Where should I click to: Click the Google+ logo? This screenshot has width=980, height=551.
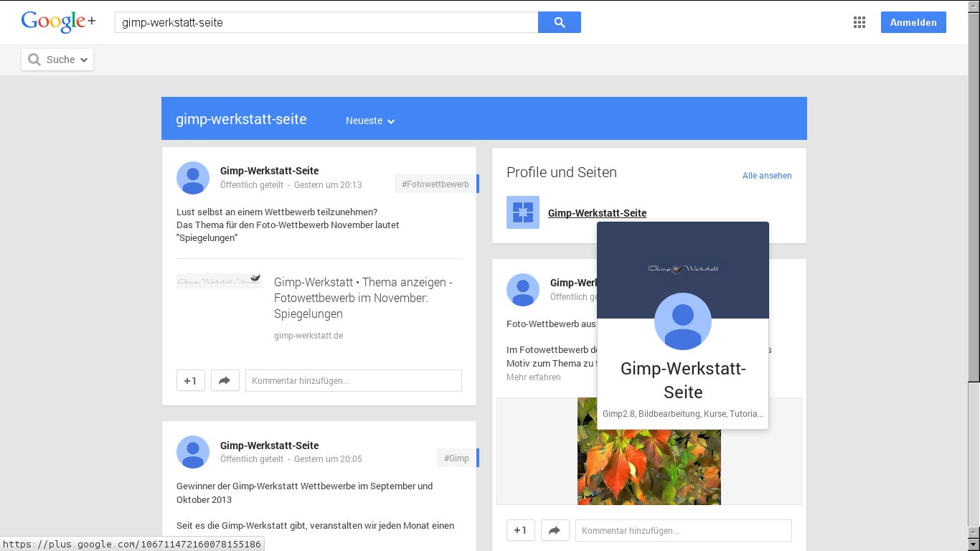pos(58,22)
